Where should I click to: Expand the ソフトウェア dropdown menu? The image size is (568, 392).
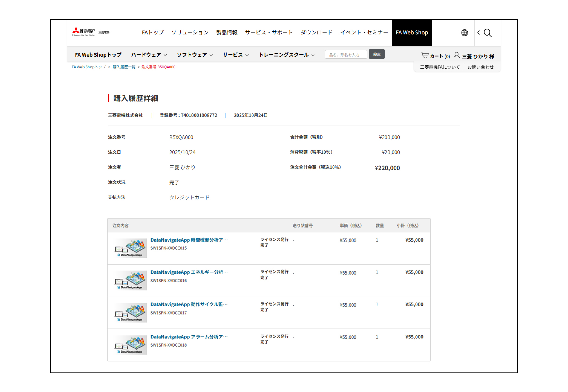[195, 55]
